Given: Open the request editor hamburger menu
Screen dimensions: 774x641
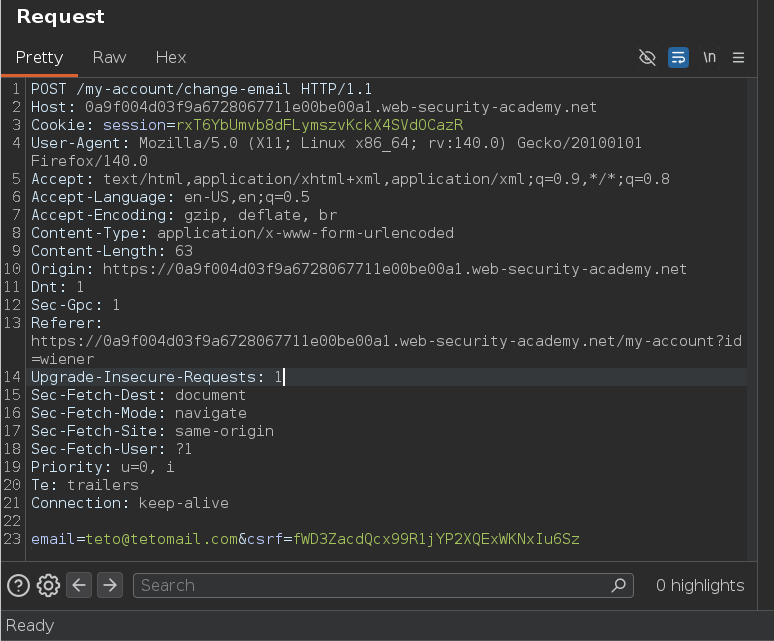Looking at the screenshot, I should (x=738, y=58).
